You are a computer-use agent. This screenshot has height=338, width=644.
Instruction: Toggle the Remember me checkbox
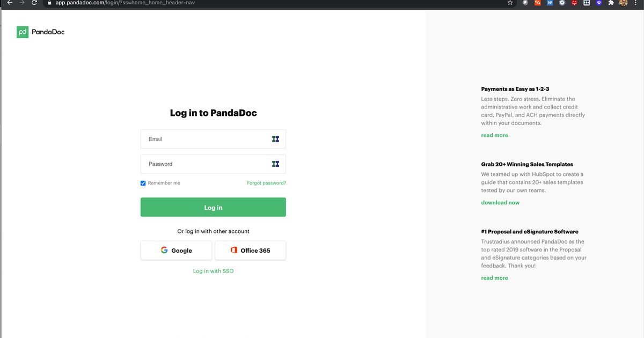143,183
